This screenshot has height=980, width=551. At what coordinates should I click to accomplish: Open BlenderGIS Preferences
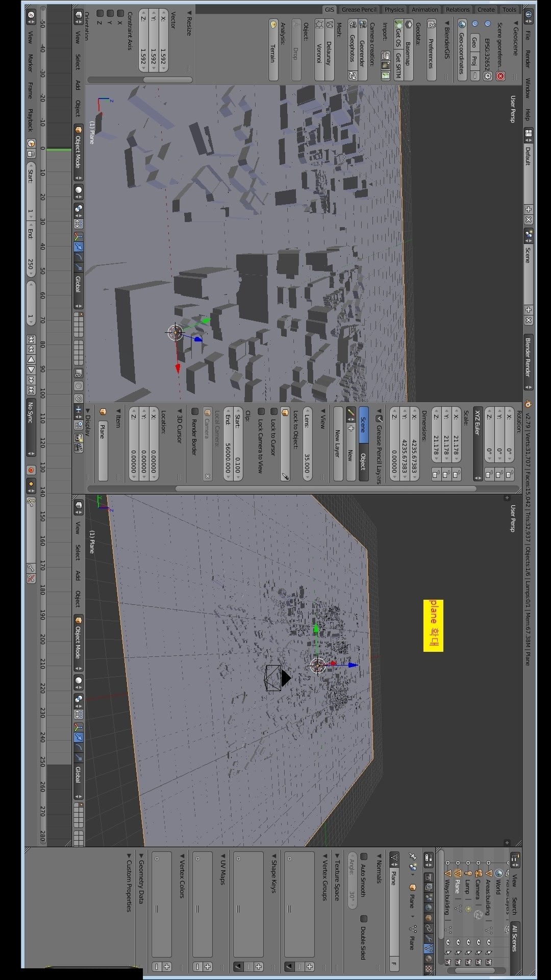(432, 50)
